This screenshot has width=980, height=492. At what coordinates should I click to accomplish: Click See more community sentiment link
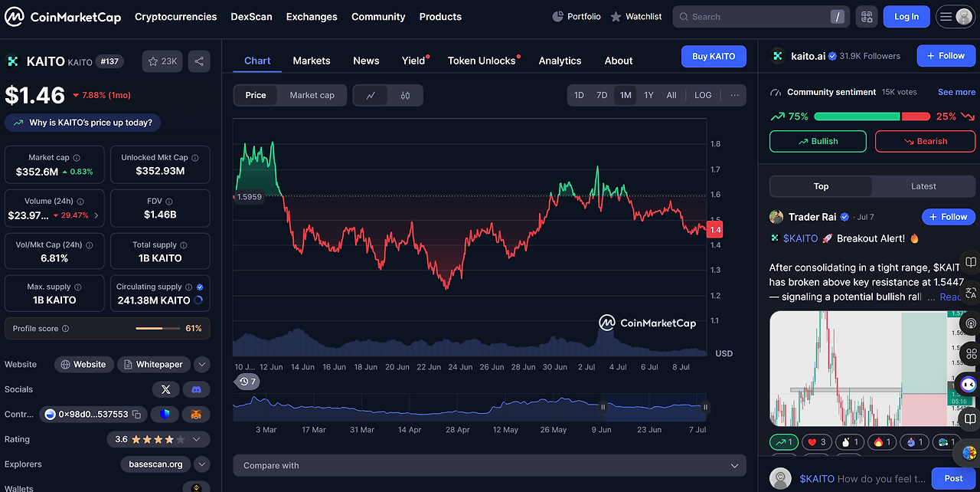(956, 92)
